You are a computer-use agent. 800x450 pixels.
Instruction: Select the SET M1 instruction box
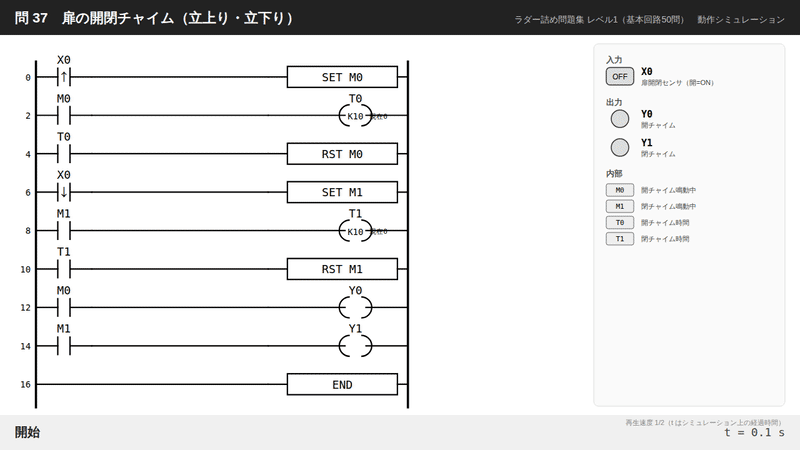(342, 192)
